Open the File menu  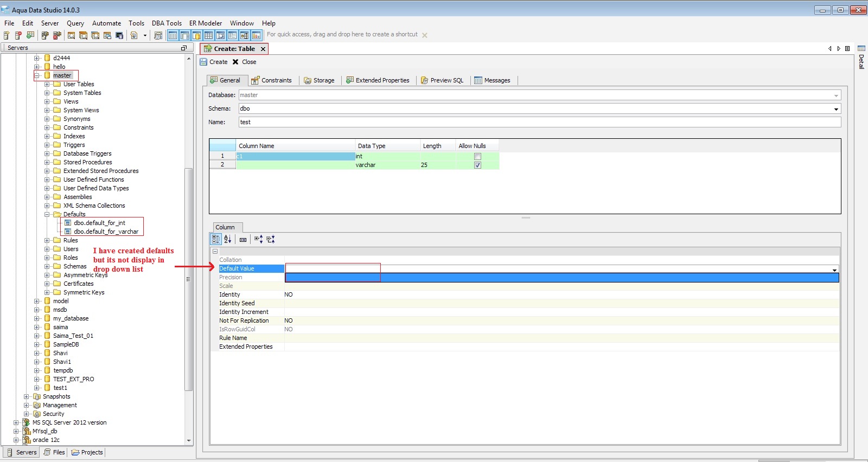pos(9,23)
